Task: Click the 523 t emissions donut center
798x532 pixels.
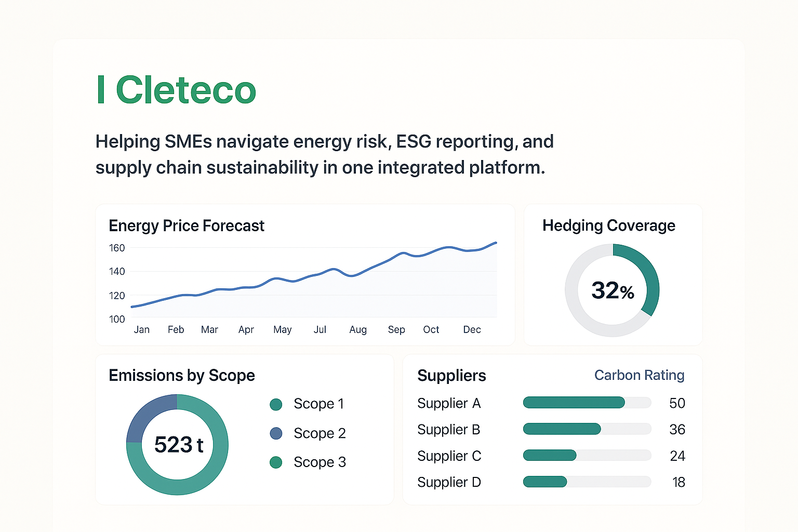Action: (178, 445)
